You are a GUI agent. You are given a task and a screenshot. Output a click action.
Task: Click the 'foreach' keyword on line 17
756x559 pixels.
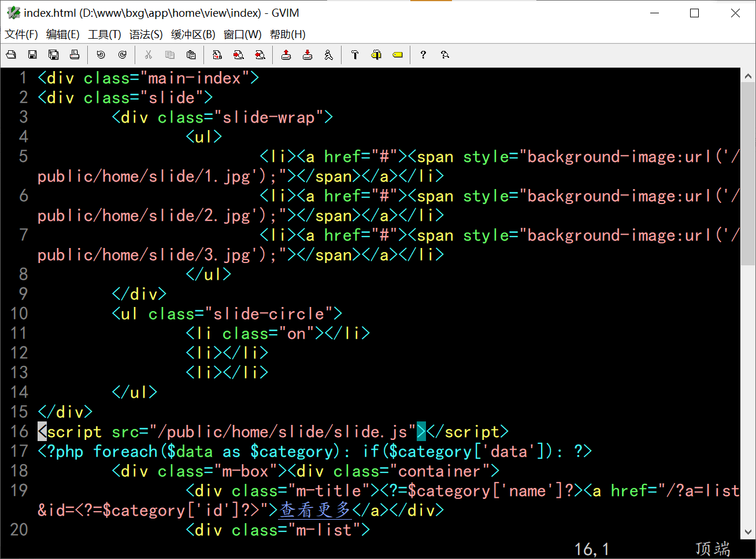125,451
